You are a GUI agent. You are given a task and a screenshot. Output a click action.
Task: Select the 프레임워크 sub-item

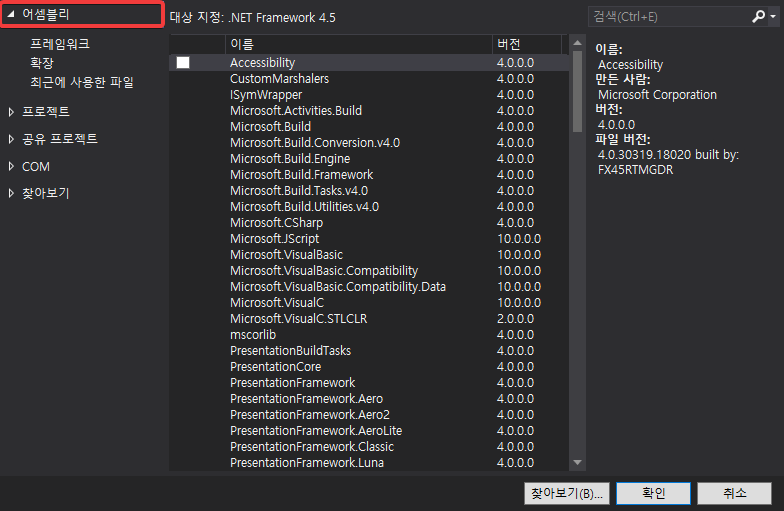coord(60,44)
